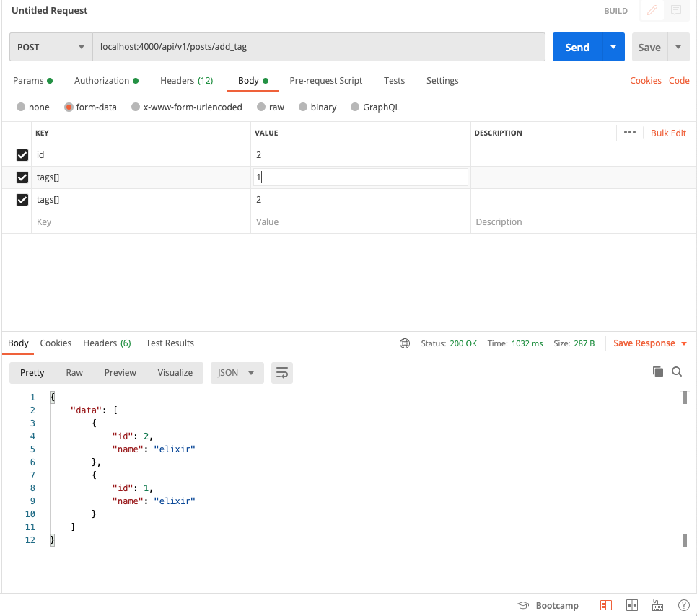Open the POST method dropdown
697x616 pixels.
point(51,47)
